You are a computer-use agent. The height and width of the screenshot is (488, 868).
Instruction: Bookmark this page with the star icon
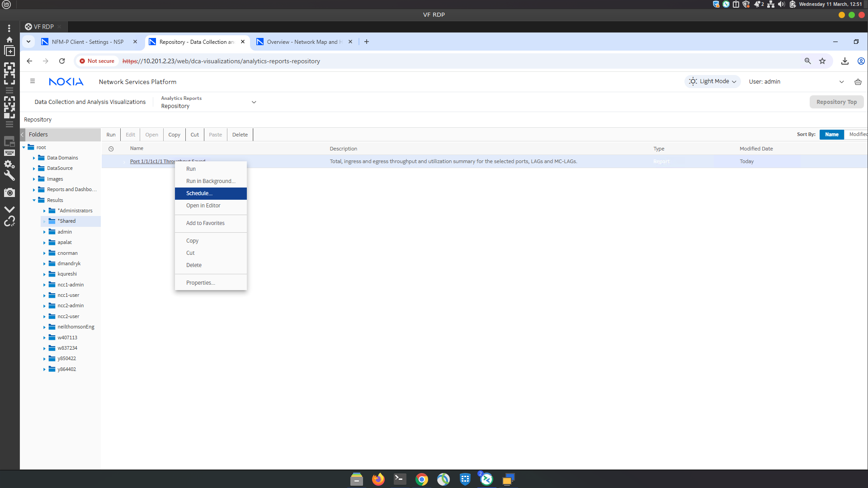click(822, 61)
